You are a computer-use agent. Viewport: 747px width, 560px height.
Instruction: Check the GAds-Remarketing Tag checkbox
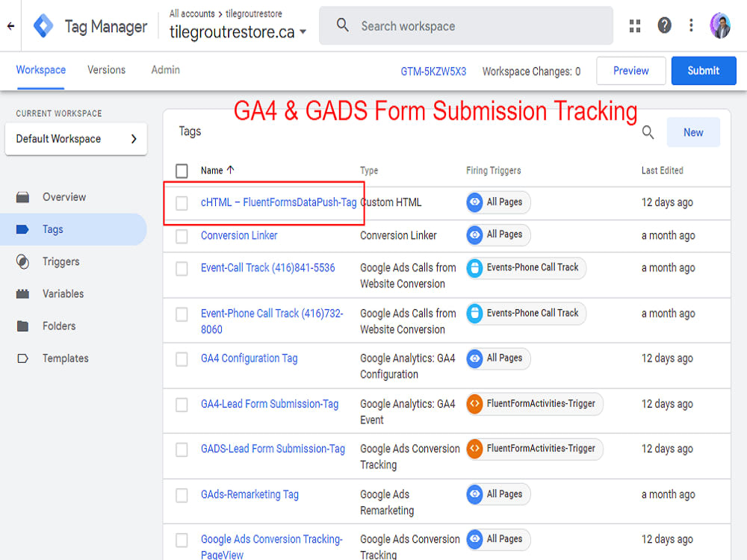pos(182,495)
